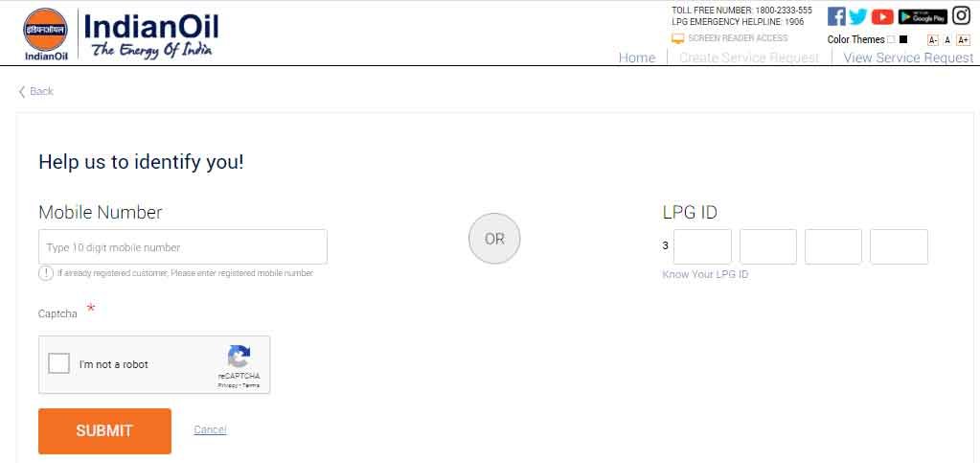Image resolution: width=980 pixels, height=463 pixels.
Task: Go to the Home menu item
Action: coord(637,58)
